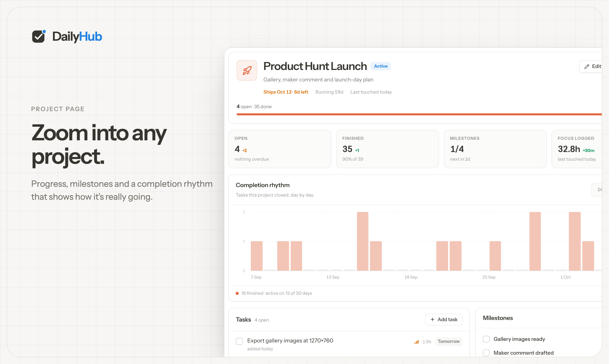Click '16 finished · active on 13 of 30 days'

276,293
